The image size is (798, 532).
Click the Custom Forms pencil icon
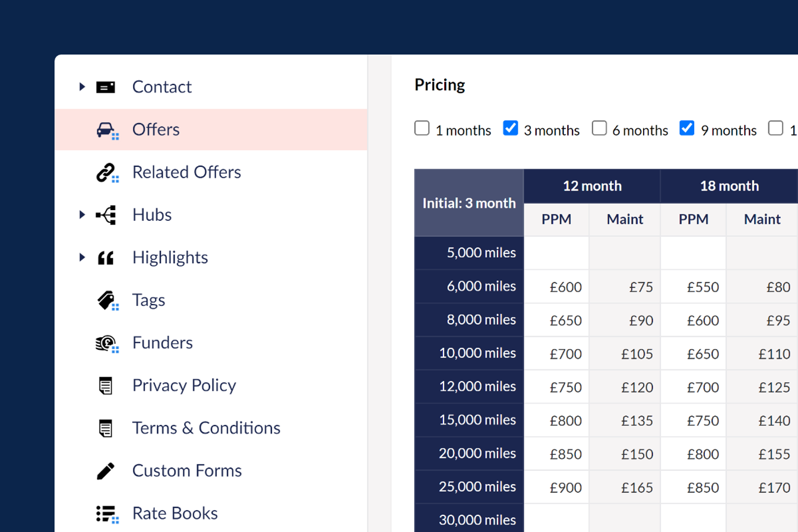click(x=105, y=471)
